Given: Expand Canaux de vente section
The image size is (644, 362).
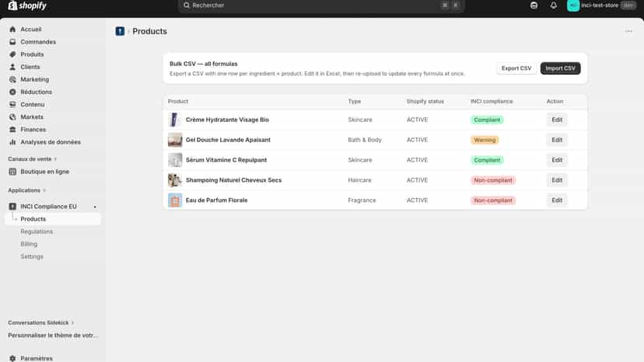Looking at the screenshot, I should (x=33, y=158).
